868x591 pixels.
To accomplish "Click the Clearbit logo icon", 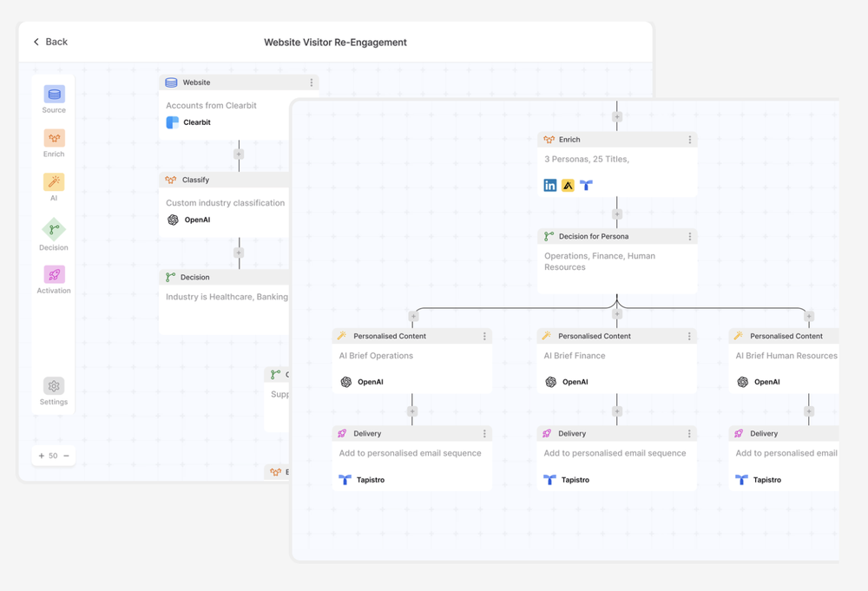I will point(173,122).
